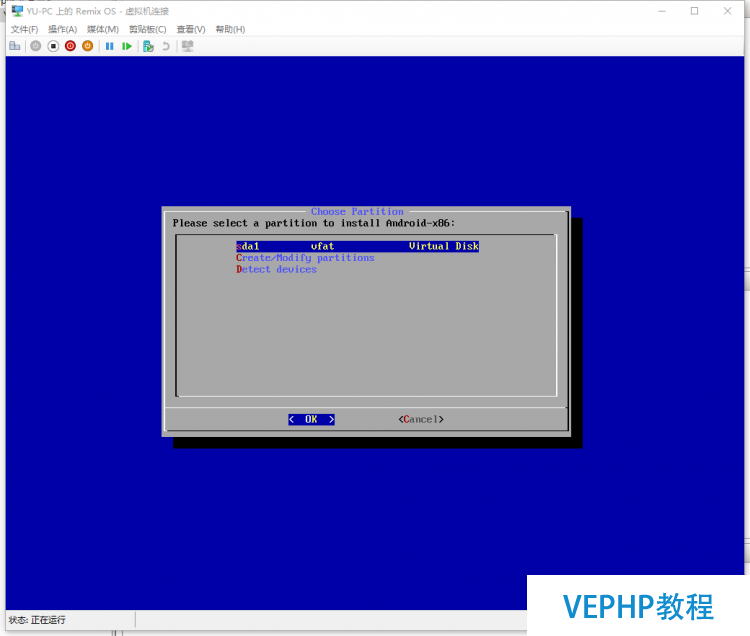Click the orange Save state icon
This screenshot has width=750, height=636.
coord(88,46)
